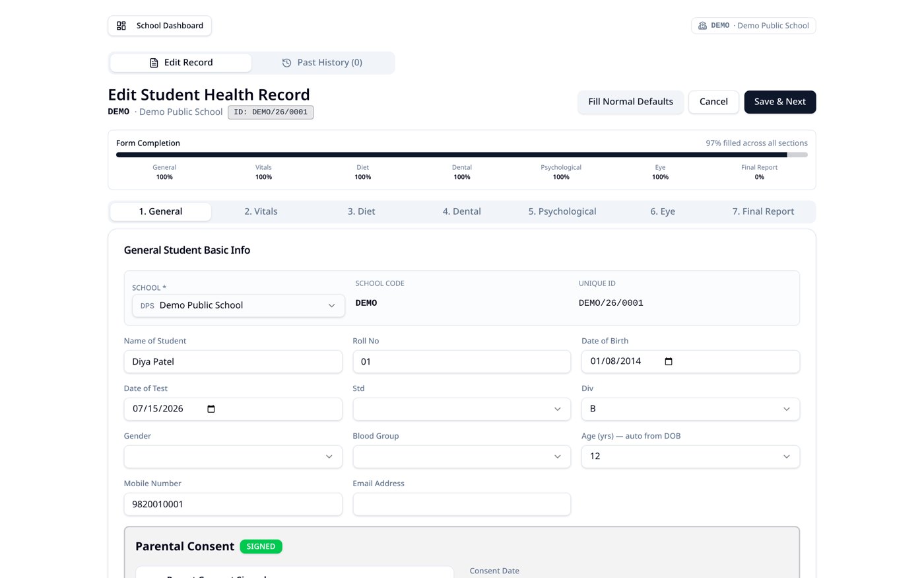This screenshot has width=924, height=578.
Task: Select the 6. Eye tab
Action: pos(663,211)
